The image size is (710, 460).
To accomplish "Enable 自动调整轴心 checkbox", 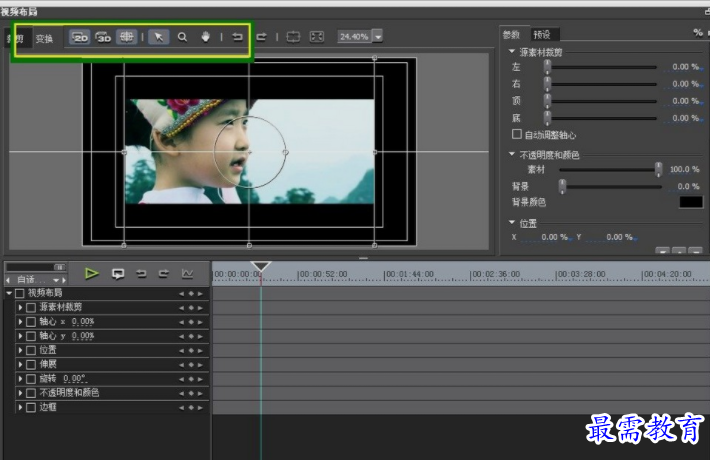I will point(517,134).
